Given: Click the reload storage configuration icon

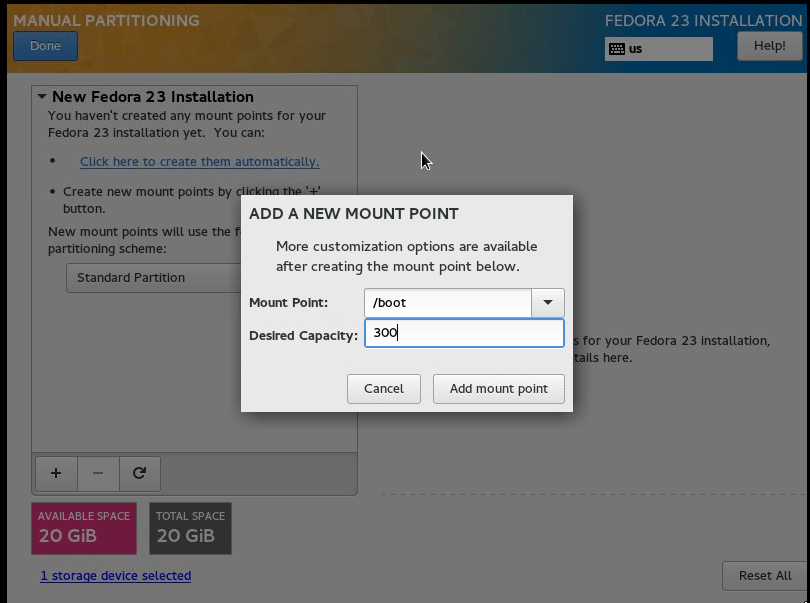Looking at the screenshot, I should point(139,473).
